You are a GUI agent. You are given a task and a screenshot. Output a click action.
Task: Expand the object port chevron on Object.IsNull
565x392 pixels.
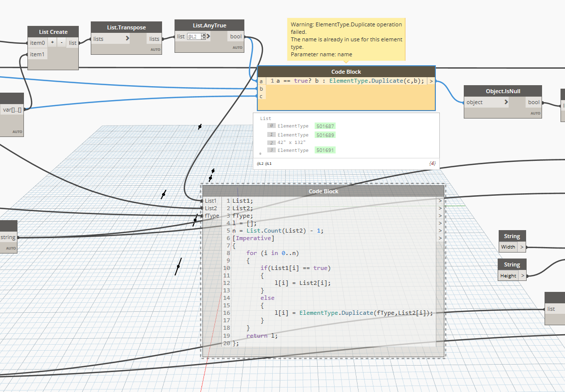coord(506,102)
